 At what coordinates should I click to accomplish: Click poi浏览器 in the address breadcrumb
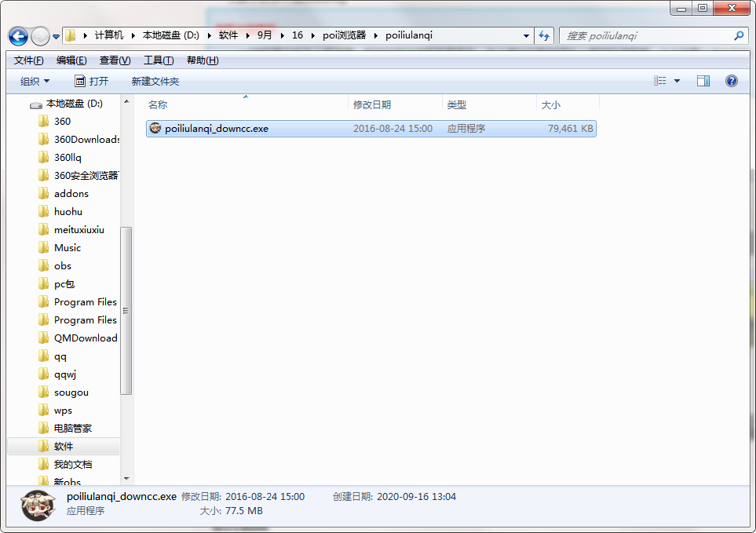pyautogui.click(x=345, y=35)
